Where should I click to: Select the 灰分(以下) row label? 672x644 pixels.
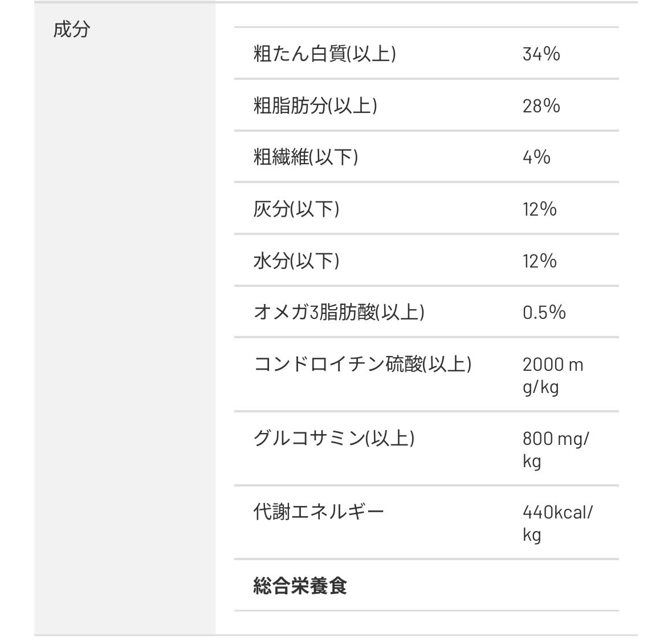pos(296,209)
